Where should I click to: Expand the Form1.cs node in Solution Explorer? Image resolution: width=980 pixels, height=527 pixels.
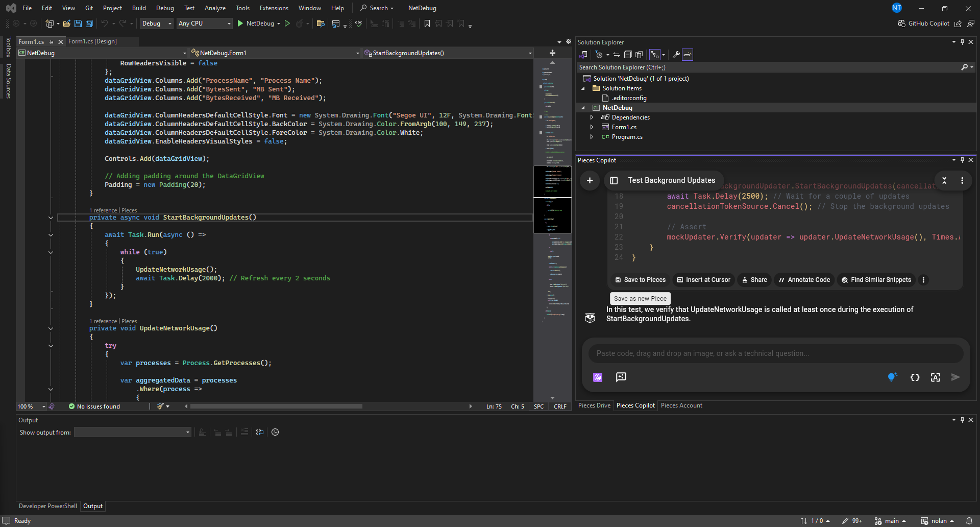click(592, 127)
